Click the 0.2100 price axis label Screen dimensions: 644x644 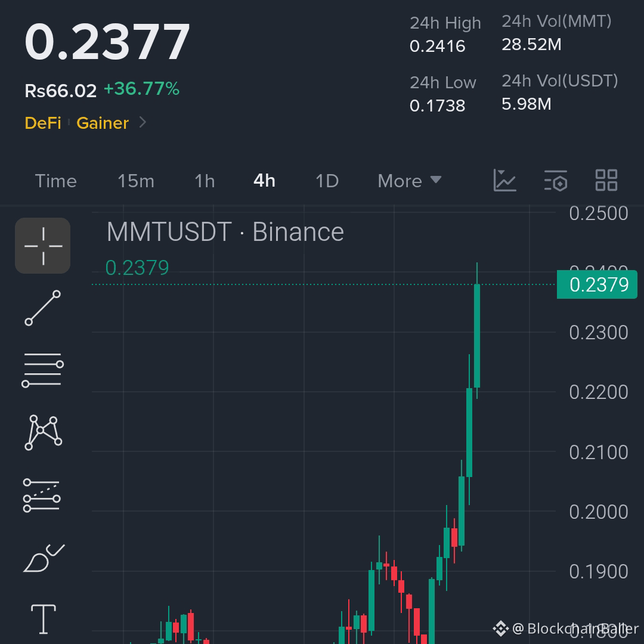pyautogui.click(x=599, y=452)
